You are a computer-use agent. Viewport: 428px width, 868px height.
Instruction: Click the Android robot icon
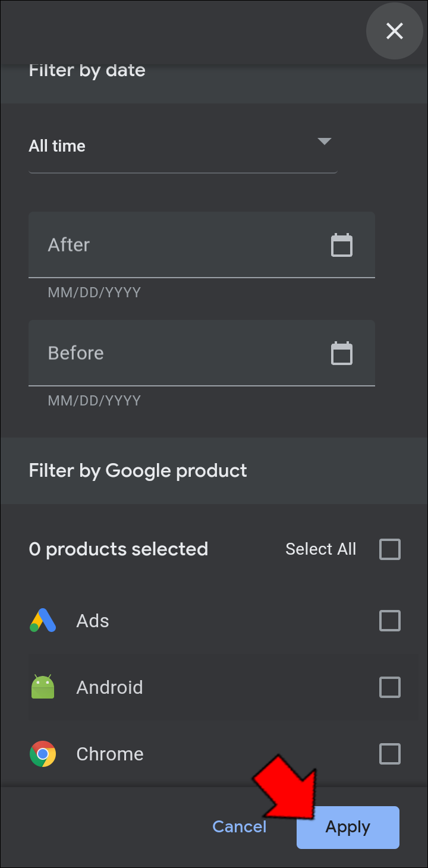43,687
